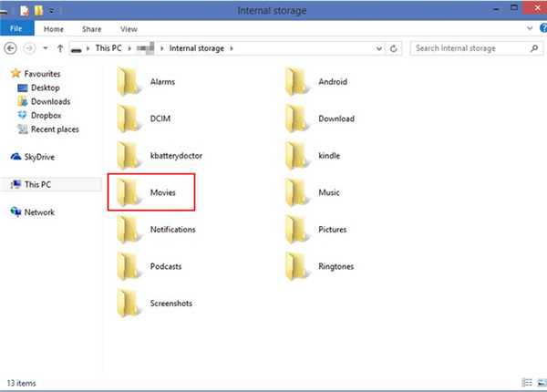
Task: Click the New folder quick access icon
Action: (38, 11)
